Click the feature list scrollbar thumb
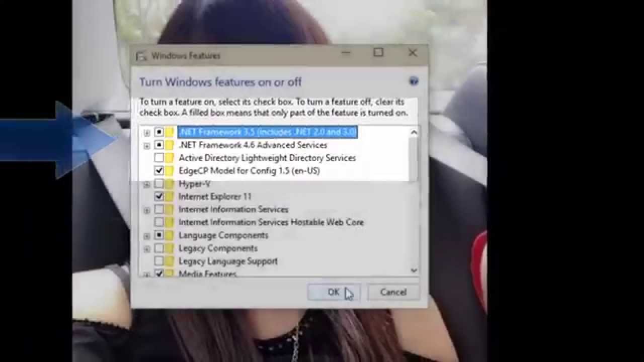 coord(414,158)
